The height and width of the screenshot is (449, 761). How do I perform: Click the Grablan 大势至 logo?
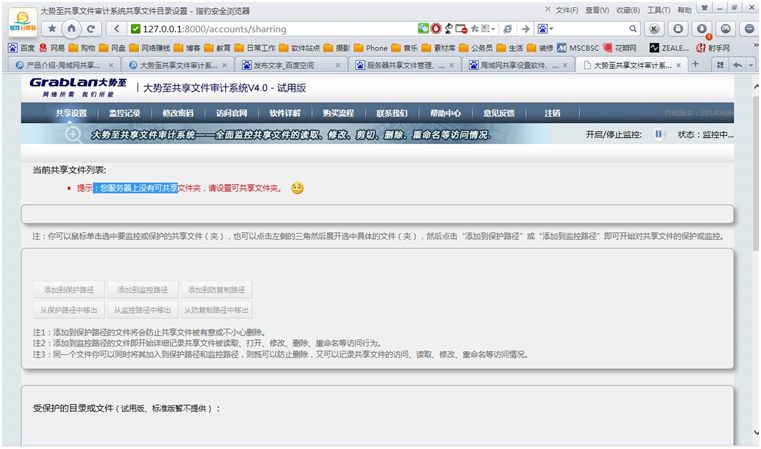(x=76, y=86)
